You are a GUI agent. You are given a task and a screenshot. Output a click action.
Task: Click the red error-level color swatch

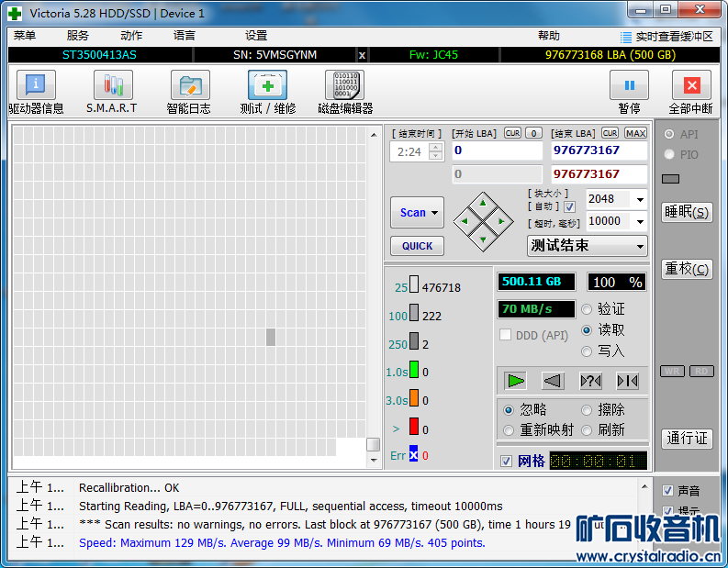click(413, 427)
